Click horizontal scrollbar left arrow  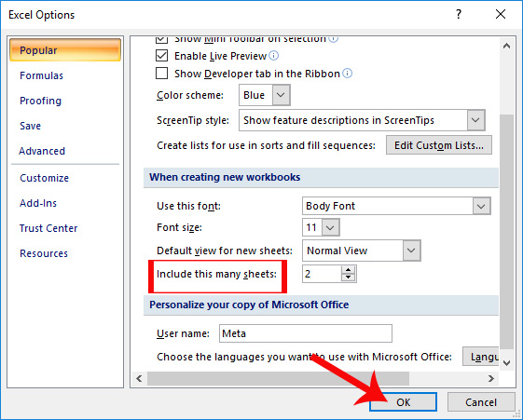(139, 379)
